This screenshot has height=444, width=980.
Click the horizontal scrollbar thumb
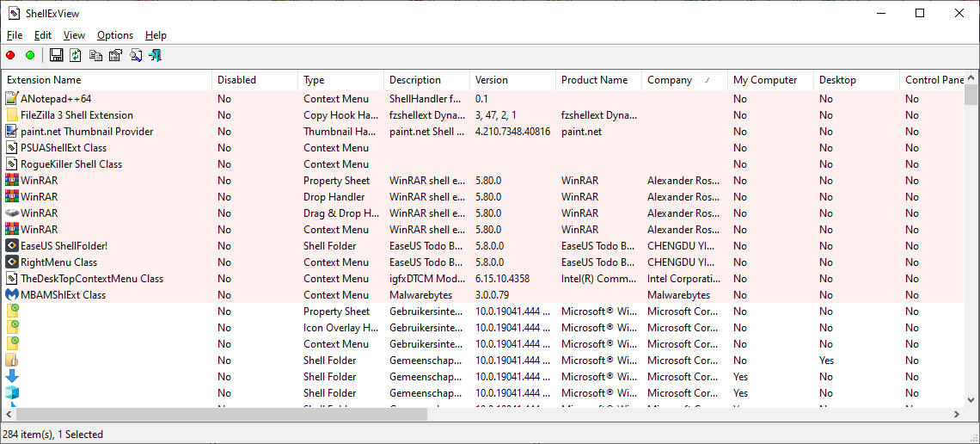[223, 414]
